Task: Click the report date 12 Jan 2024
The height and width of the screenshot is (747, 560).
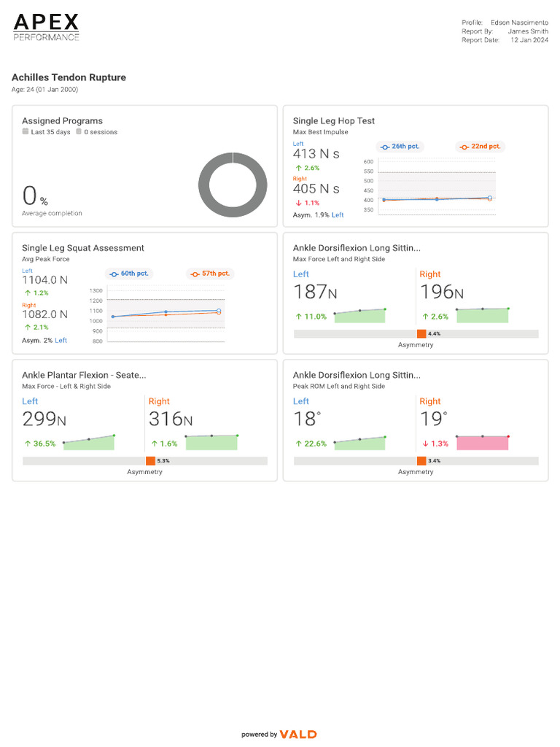Action: point(529,40)
